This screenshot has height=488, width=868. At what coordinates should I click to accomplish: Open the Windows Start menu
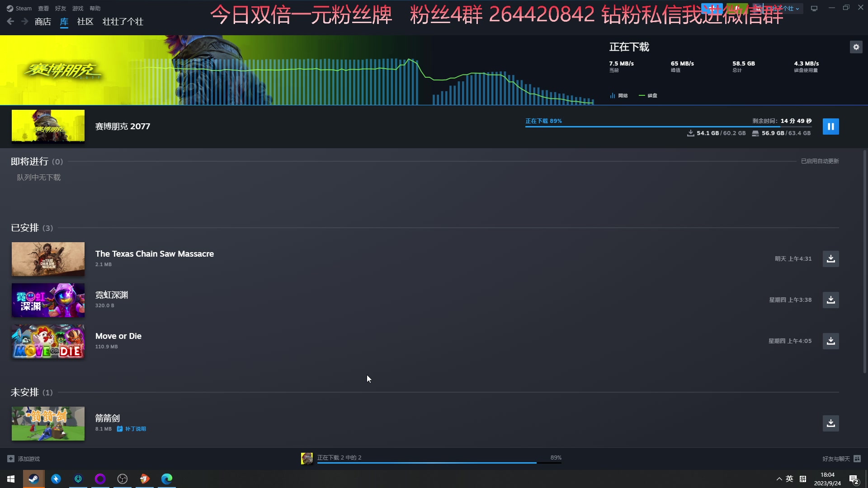(x=11, y=479)
